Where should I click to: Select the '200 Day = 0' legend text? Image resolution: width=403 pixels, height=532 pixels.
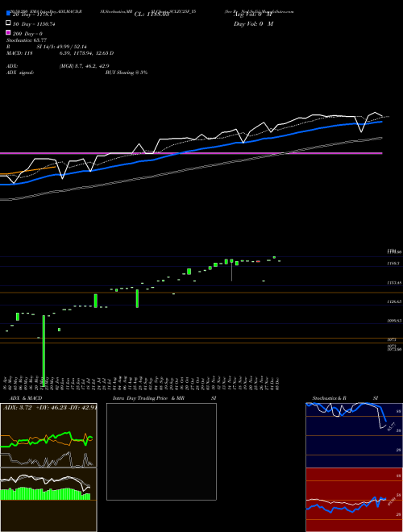click(28, 34)
